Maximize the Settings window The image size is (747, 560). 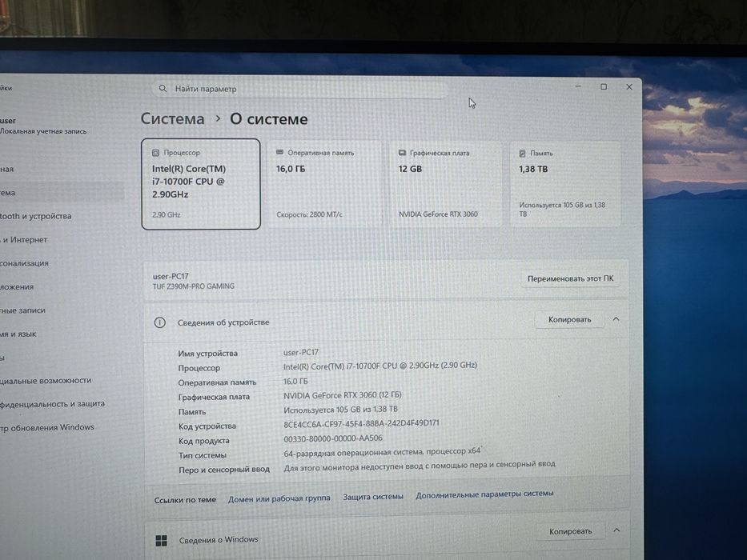[x=604, y=86]
